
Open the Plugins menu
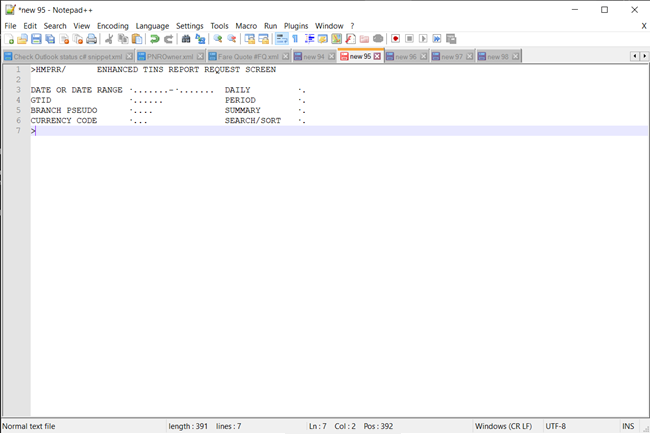[296, 25]
